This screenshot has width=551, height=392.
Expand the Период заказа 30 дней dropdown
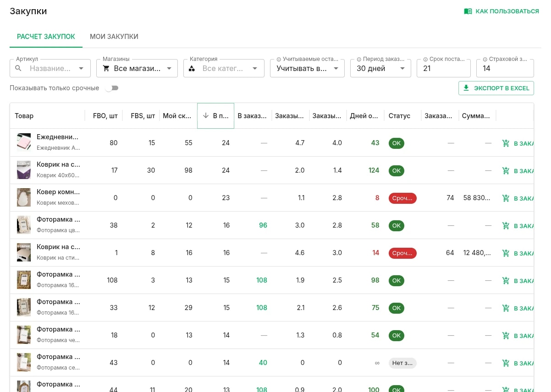coord(380,68)
